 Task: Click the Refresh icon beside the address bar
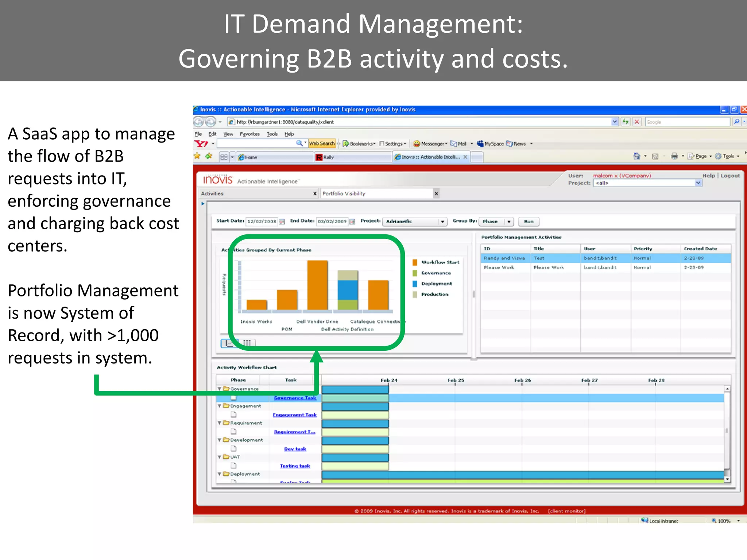coord(626,122)
